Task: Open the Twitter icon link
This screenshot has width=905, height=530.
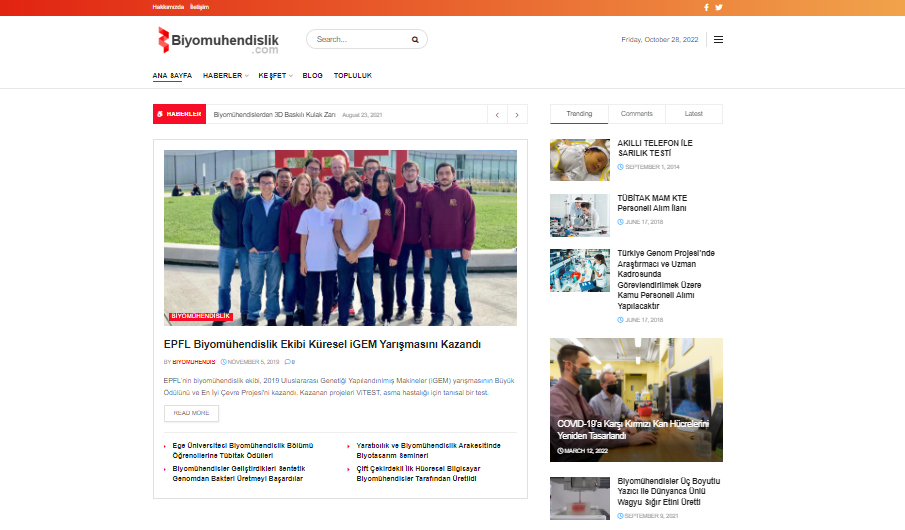Action: pos(718,7)
